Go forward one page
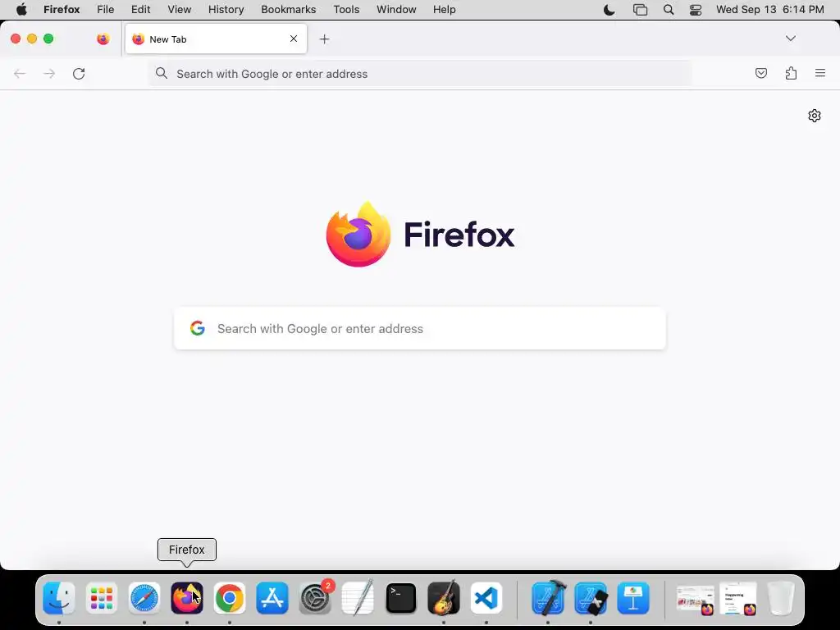The width and height of the screenshot is (840, 630). pyautogui.click(x=49, y=73)
